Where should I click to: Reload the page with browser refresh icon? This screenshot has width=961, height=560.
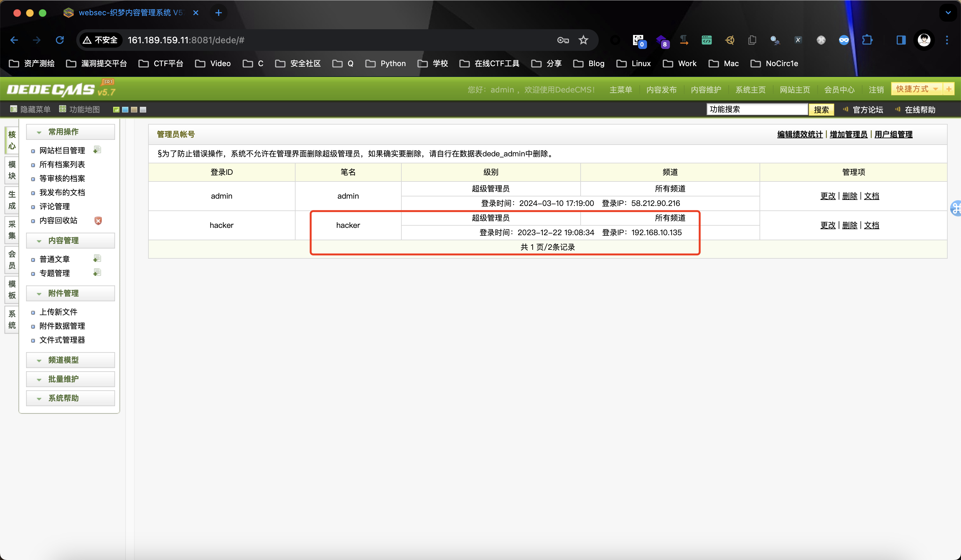pos(60,40)
